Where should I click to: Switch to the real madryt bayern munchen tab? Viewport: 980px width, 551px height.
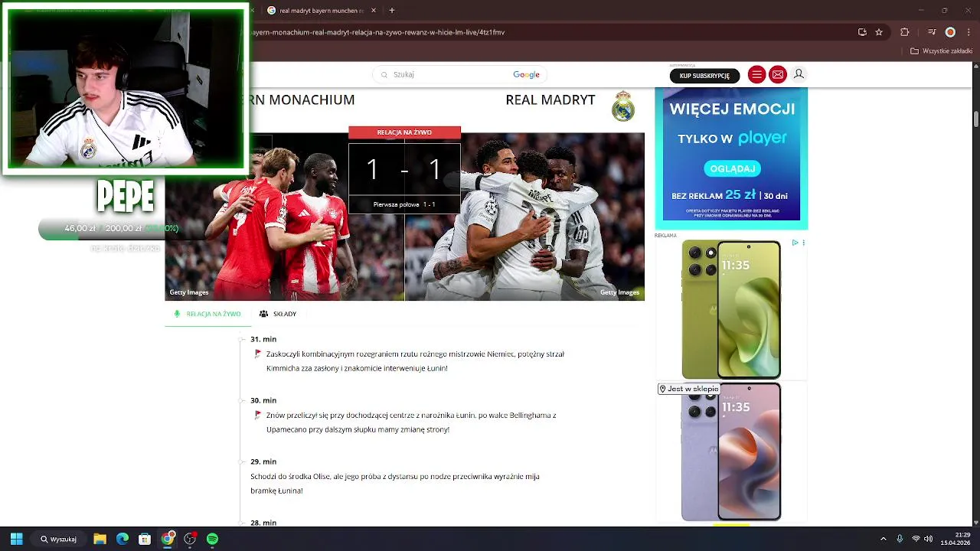click(316, 11)
